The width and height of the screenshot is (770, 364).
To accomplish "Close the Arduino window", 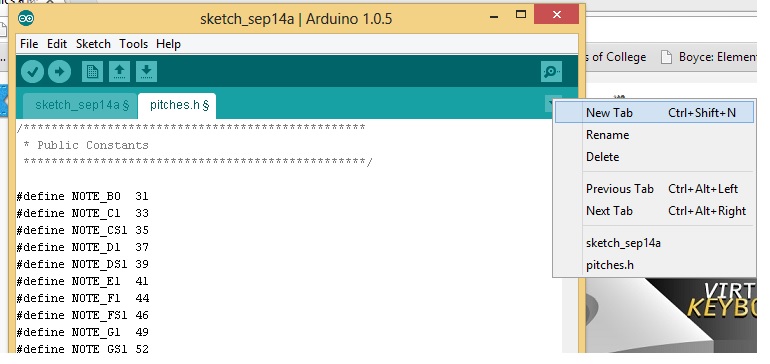I will pos(556,14).
